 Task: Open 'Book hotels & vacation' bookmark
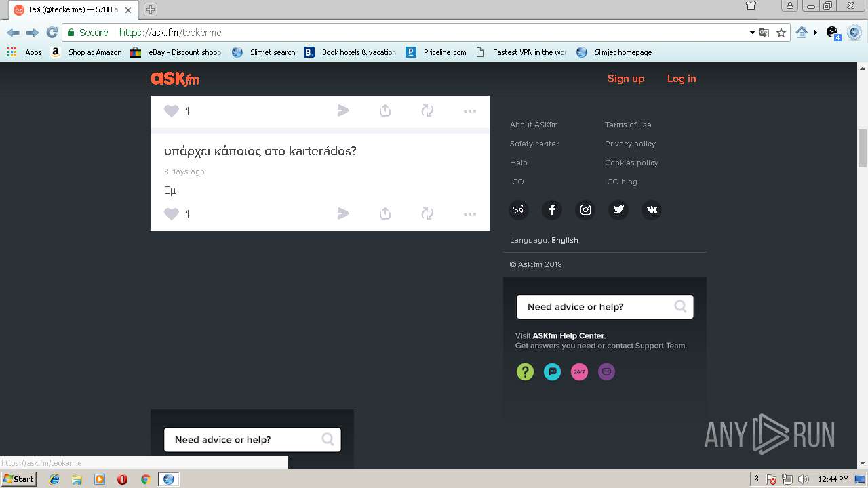pos(350,52)
